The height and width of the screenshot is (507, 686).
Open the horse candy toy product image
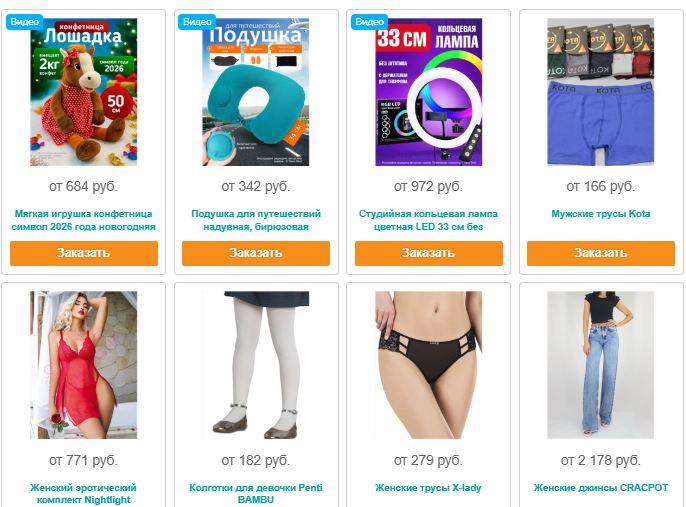click(x=84, y=92)
